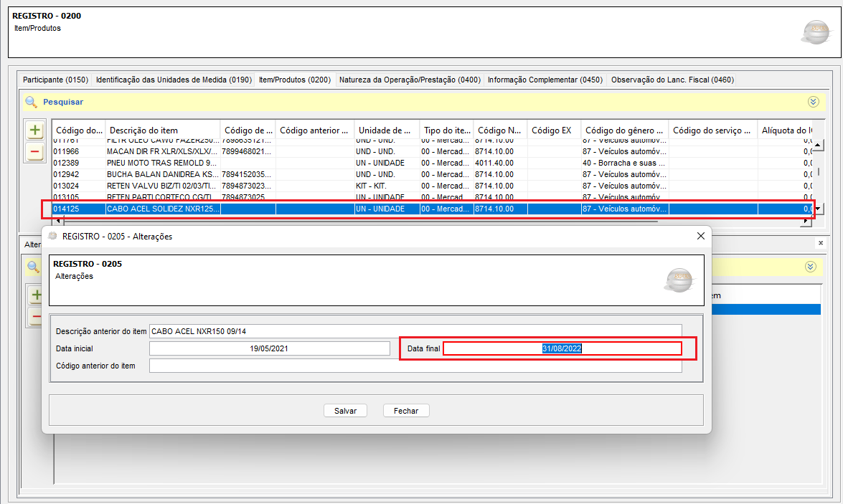Click the Salvar button
843x504 pixels.
coord(345,411)
